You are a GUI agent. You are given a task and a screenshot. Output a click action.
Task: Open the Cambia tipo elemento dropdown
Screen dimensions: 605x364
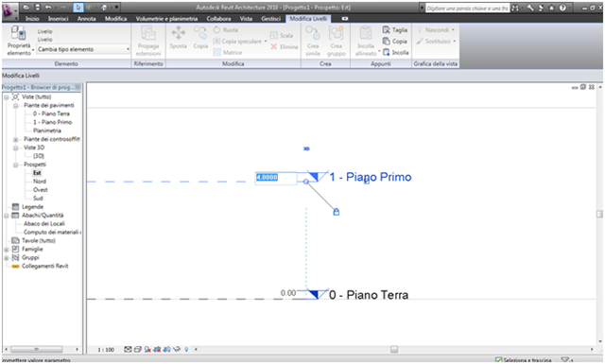pos(83,49)
